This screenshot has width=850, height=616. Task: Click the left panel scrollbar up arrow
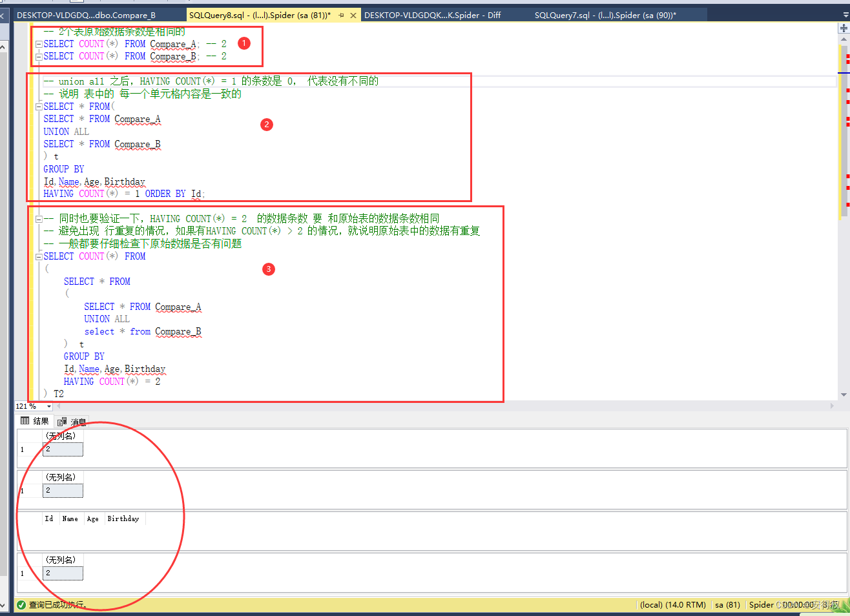point(3,47)
